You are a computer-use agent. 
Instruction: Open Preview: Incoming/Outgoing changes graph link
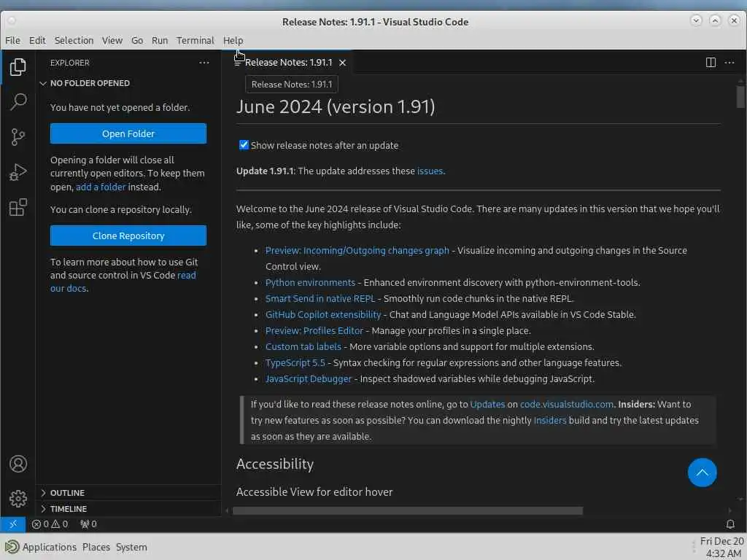pyautogui.click(x=357, y=250)
